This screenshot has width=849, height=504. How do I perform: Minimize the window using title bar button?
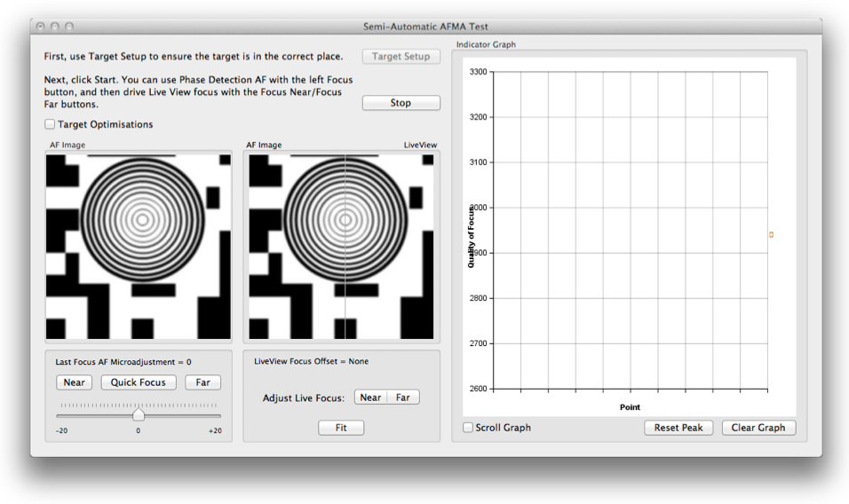click(x=55, y=28)
